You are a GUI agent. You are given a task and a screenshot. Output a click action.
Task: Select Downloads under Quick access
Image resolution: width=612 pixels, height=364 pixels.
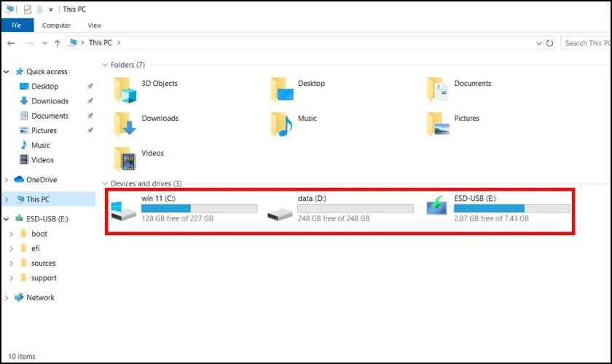click(x=50, y=101)
